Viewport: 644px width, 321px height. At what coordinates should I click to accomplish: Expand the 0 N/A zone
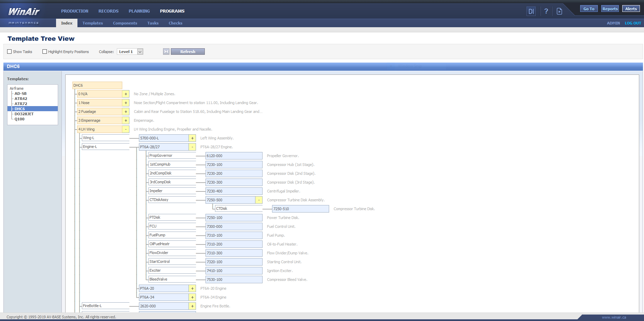point(126,94)
